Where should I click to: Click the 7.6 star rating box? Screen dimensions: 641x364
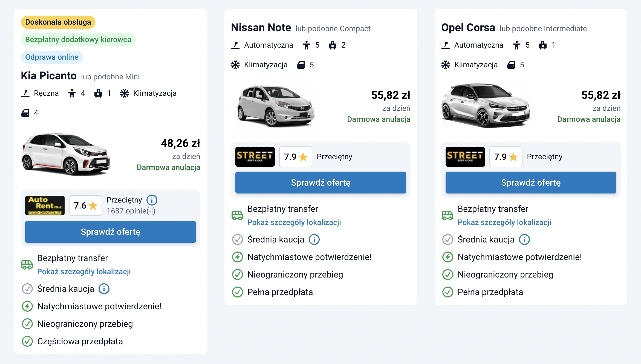pyautogui.click(x=85, y=206)
